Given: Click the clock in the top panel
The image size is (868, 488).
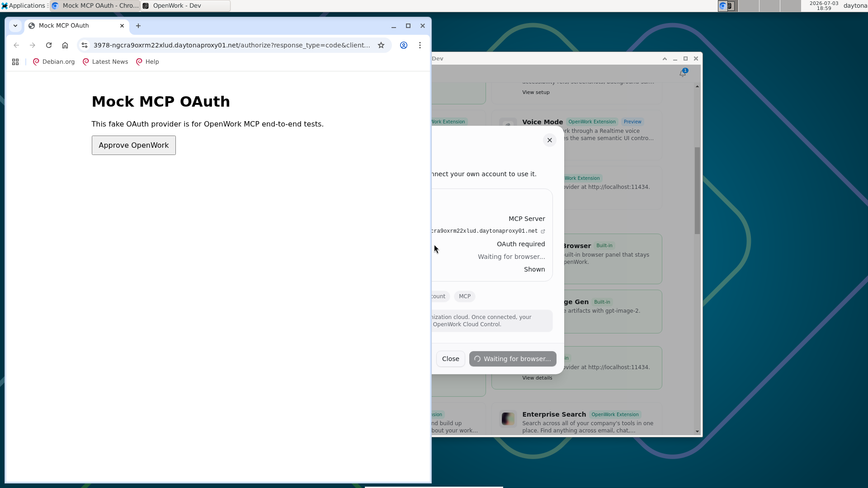Looking at the screenshot, I should tap(824, 6).
